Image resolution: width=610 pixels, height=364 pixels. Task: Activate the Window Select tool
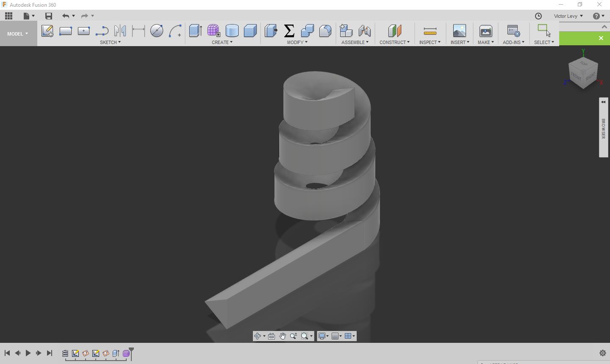coord(544,30)
